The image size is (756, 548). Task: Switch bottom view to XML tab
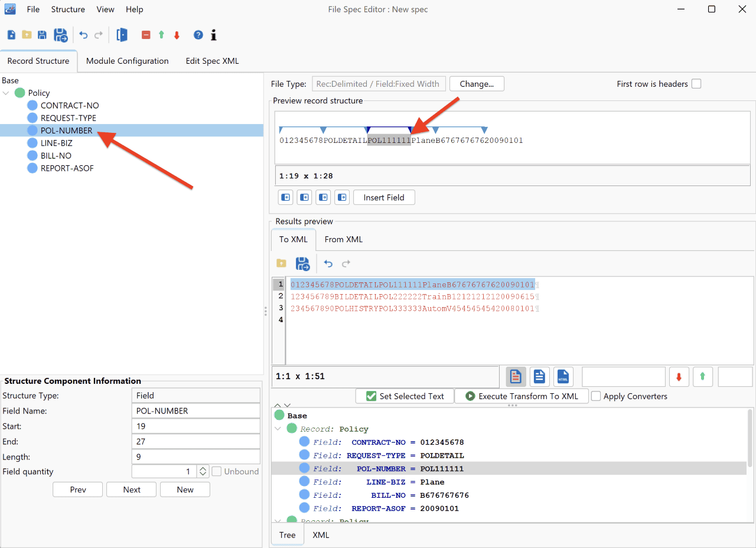tap(321, 535)
